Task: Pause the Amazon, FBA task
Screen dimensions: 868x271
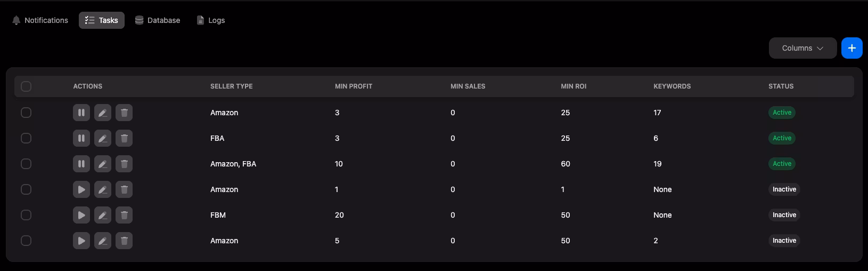Action: [81, 164]
